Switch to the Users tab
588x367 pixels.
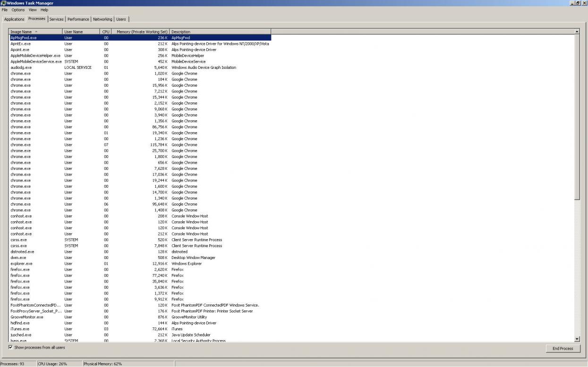121,19
